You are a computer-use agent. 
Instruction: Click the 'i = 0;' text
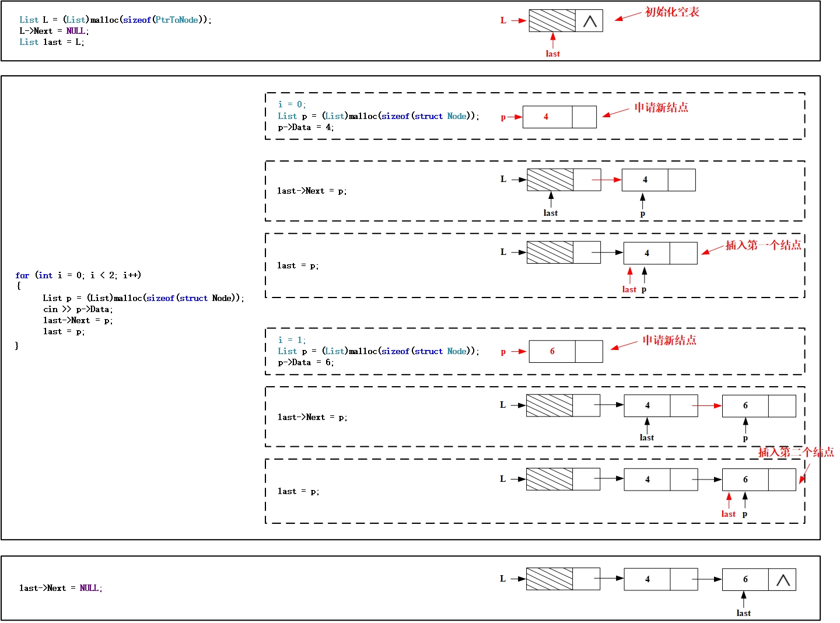[292, 104]
